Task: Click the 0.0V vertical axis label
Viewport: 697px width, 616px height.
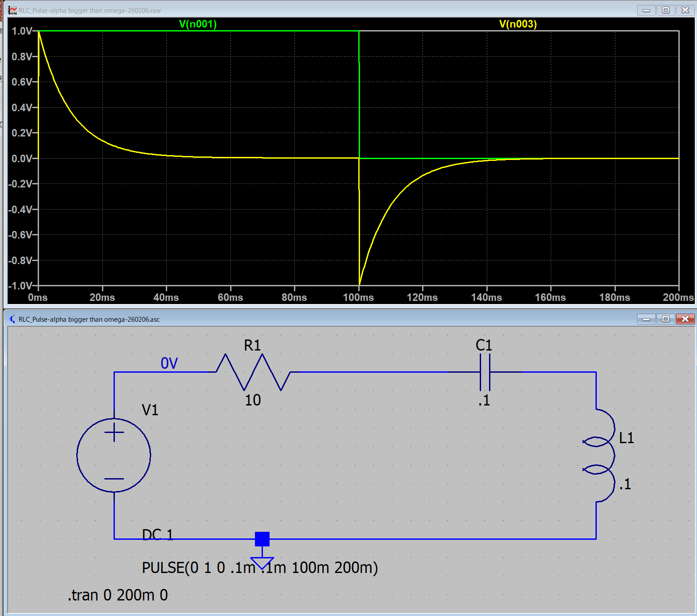Action: 22,159
